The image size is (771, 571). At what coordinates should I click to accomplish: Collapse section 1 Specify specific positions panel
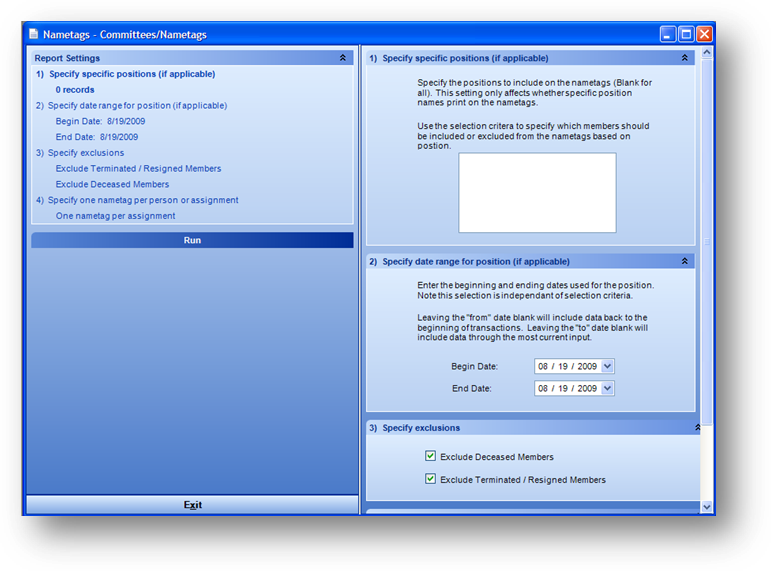[x=684, y=58]
